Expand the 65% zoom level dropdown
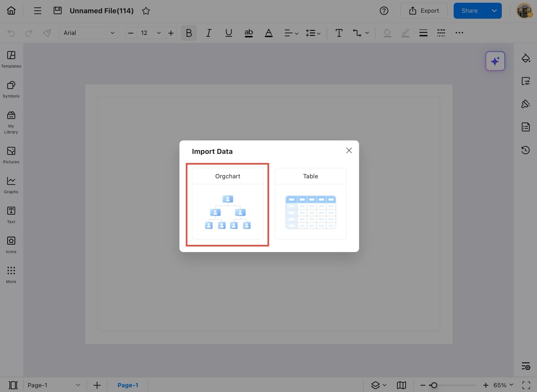The image size is (537, 392). tap(511, 385)
